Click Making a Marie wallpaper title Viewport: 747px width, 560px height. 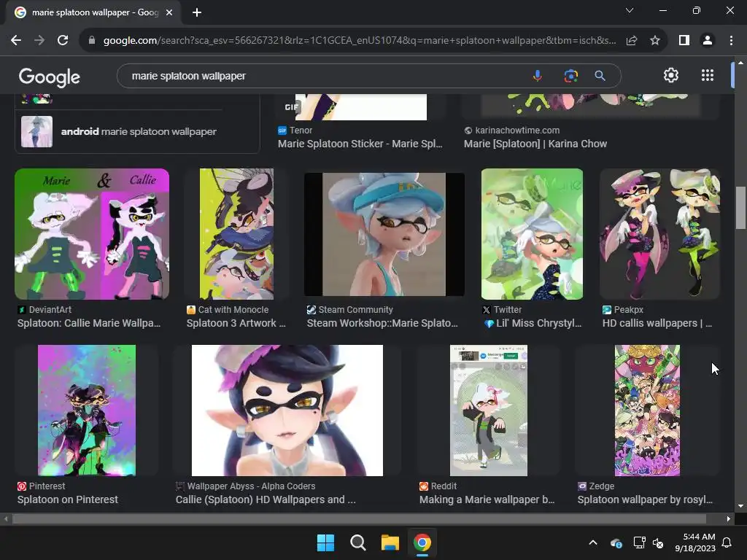pyautogui.click(x=487, y=499)
